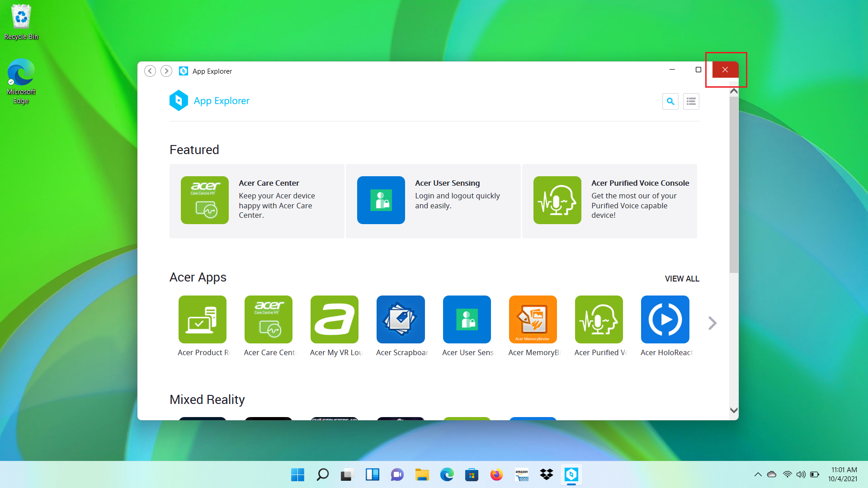The width and height of the screenshot is (868, 488).
Task: Open Acer User Sensing app
Action: (467, 319)
